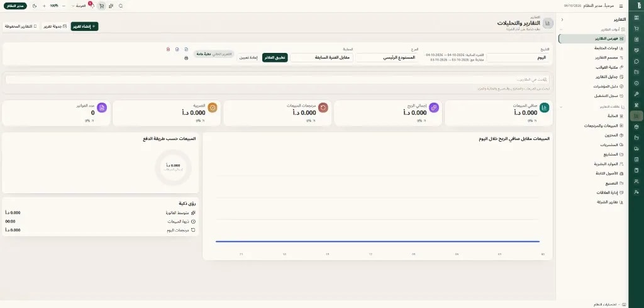Open إدارة العلاقات reports category
Viewport: 644px width, 308px height.
click(592, 193)
